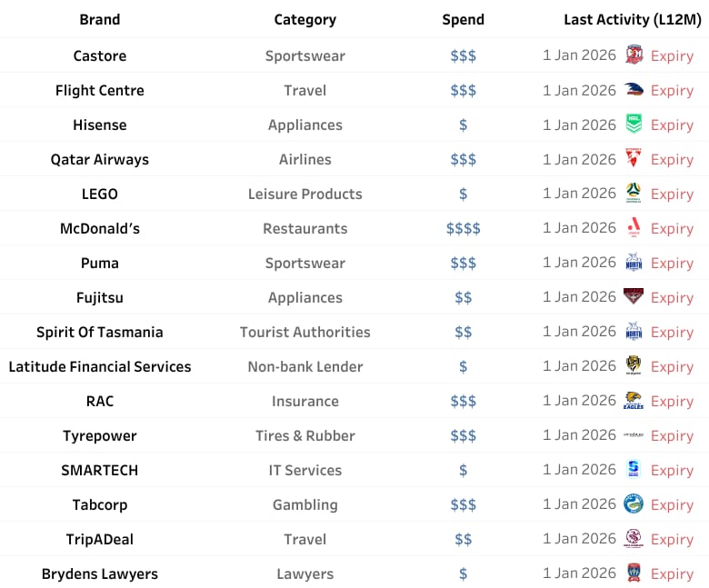Image resolution: width=709 pixels, height=588 pixels.
Task: Click the West Coast Eagles logo in RAC row
Action: click(634, 401)
